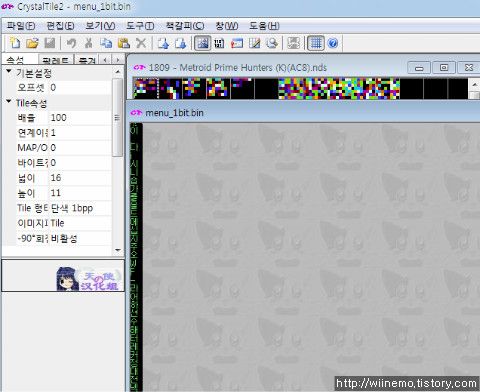Click the Save floppy disk icon

[50, 43]
